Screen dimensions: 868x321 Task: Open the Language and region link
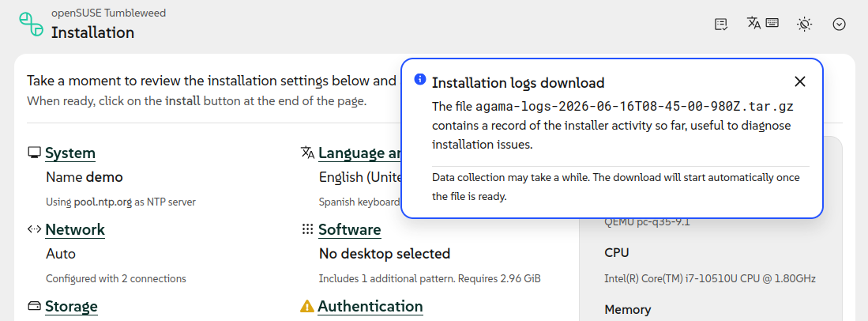click(360, 153)
